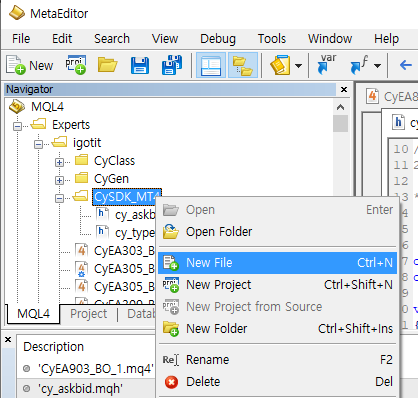
Task: Click the Description column header
Action: coord(53,347)
